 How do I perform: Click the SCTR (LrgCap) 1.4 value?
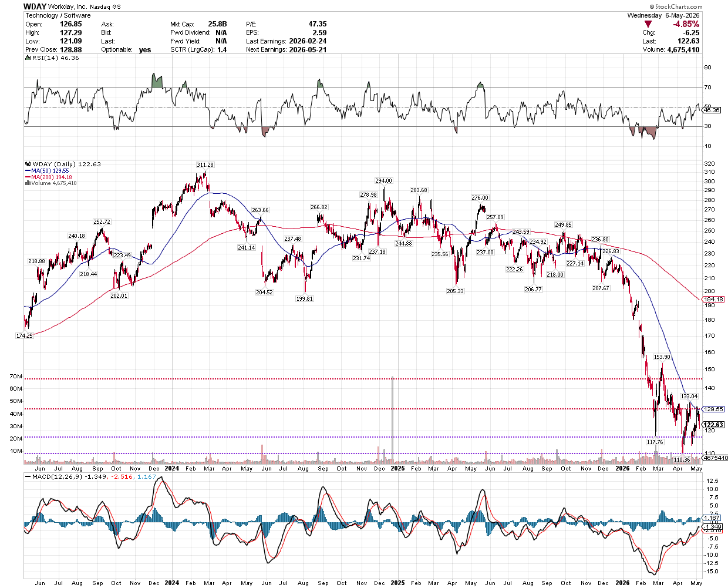[x=222, y=50]
